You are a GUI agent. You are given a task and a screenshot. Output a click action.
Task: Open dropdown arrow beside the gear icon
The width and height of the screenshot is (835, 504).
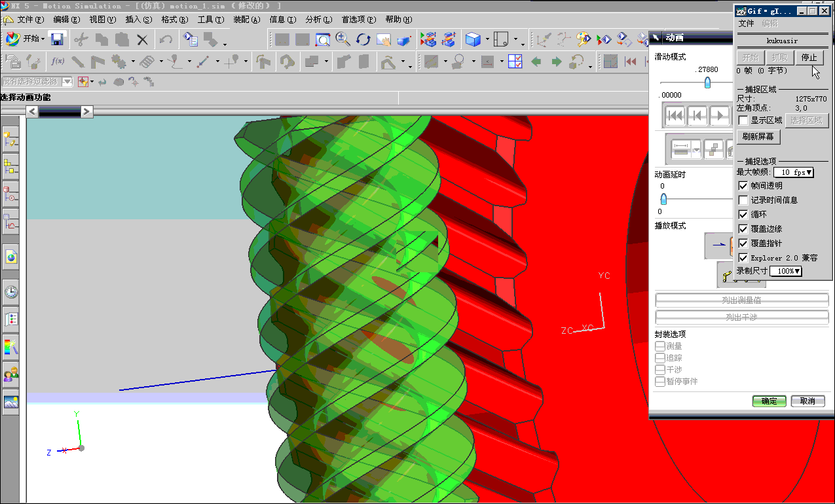point(133,62)
